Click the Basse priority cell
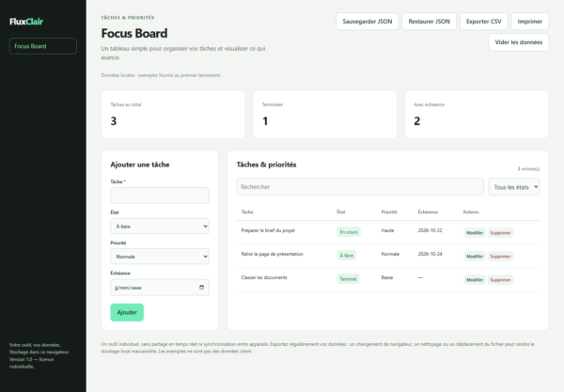The height and width of the screenshot is (392, 564). click(x=387, y=277)
